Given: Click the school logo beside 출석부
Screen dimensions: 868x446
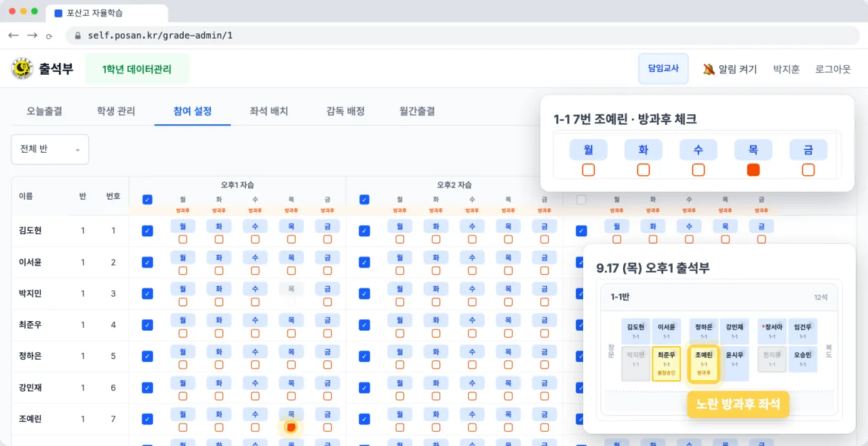Looking at the screenshot, I should [x=22, y=69].
